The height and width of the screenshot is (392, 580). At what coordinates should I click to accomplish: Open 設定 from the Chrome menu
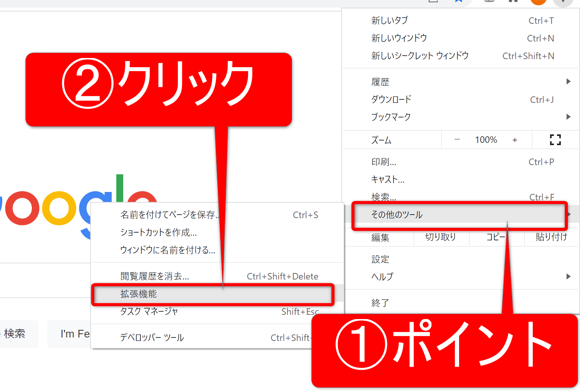click(x=380, y=260)
